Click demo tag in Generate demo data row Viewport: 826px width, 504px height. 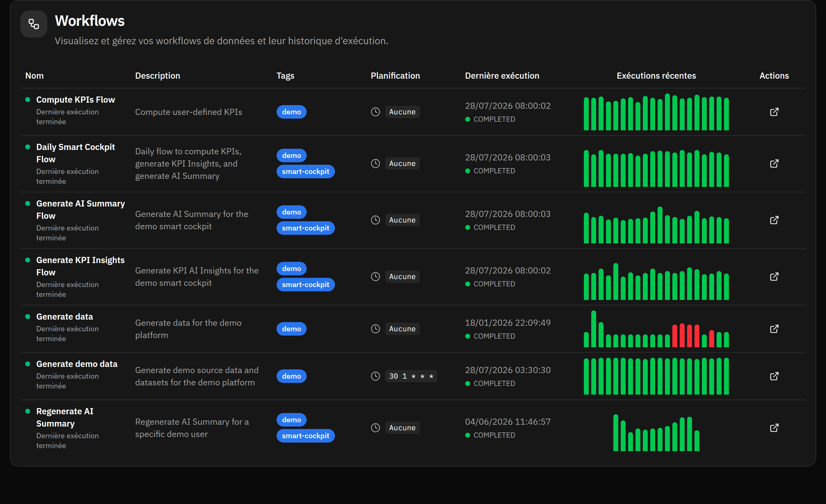coord(291,376)
